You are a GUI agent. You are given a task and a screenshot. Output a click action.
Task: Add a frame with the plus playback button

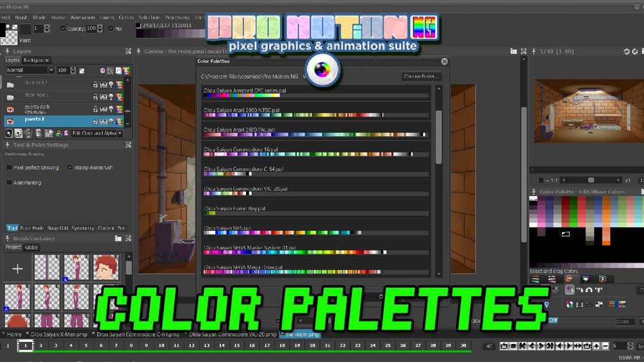[597, 347]
